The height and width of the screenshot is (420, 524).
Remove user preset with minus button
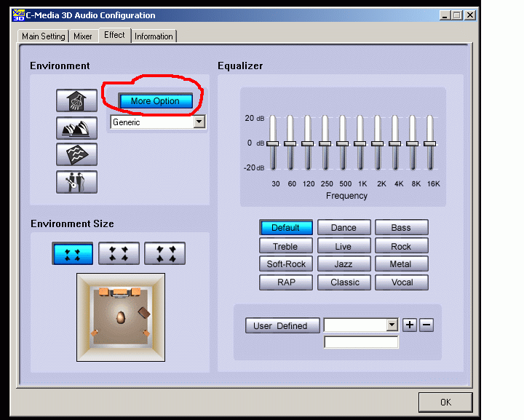[426, 325]
